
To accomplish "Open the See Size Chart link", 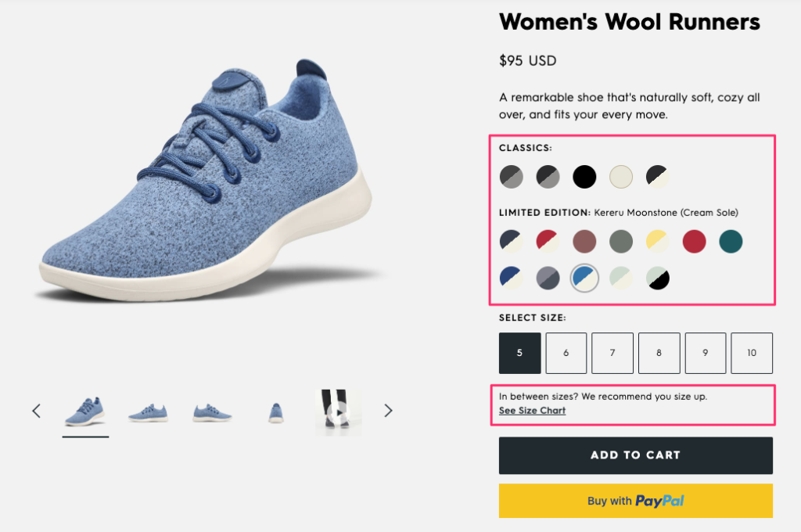I will tap(532, 410).
